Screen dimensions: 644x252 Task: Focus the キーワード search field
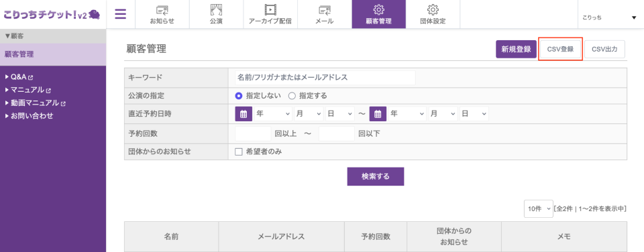click(325, 78)
